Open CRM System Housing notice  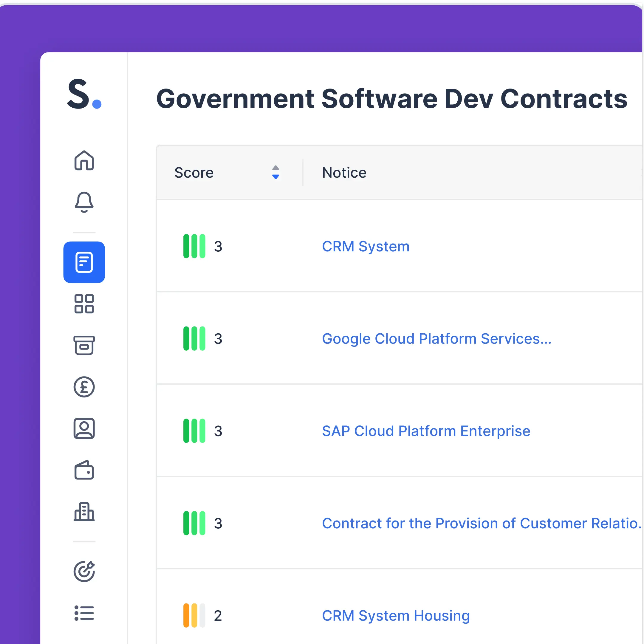point(396,616)
